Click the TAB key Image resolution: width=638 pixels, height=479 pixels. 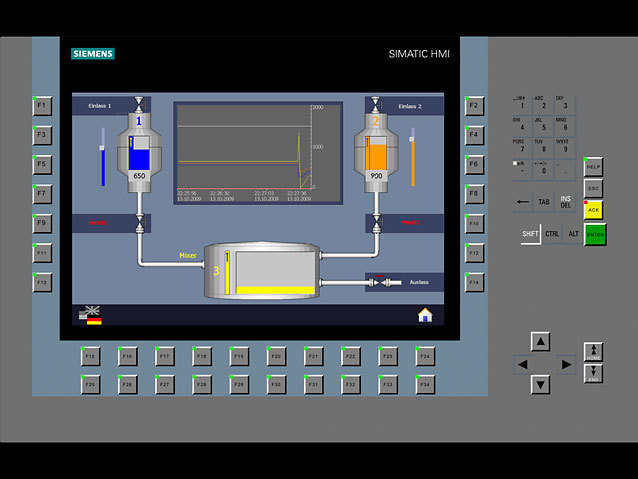coord(544,201)
